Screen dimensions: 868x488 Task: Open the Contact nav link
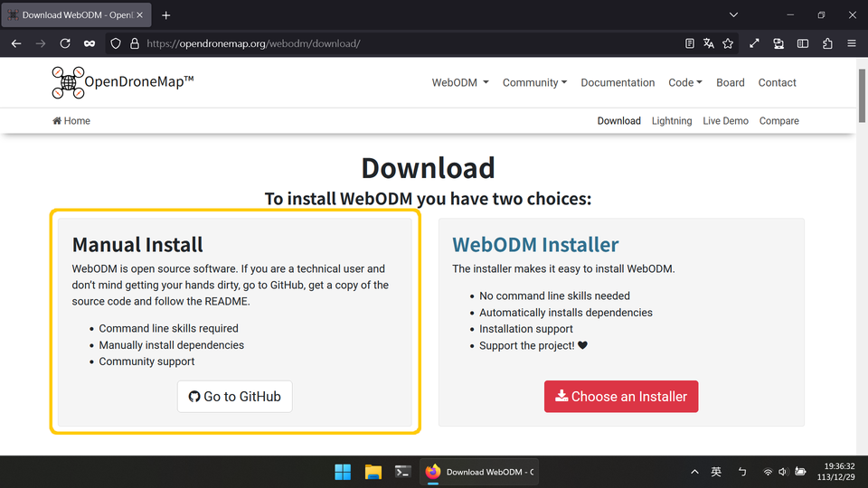pos(778,82)
